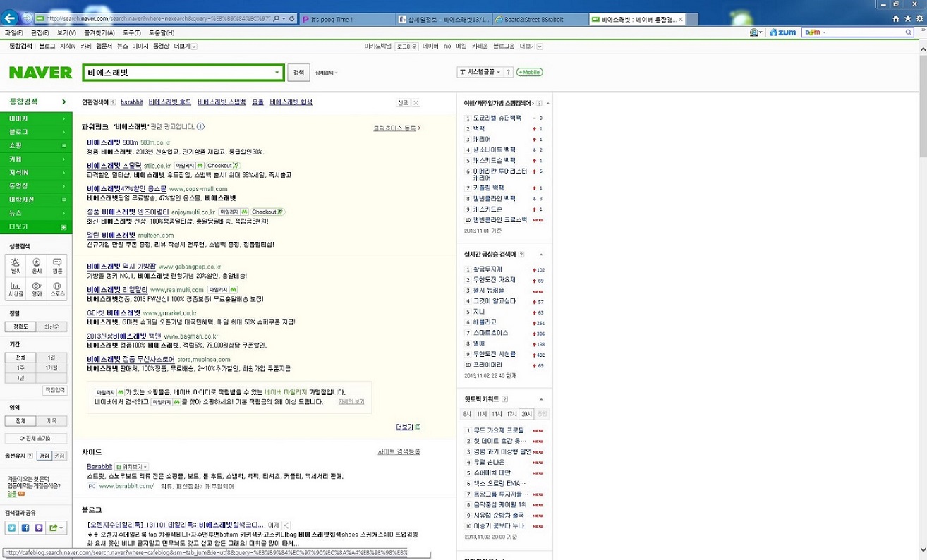Set 기간 filter to 1일
The image size is (927, 560).
click(x=51, y=358)
